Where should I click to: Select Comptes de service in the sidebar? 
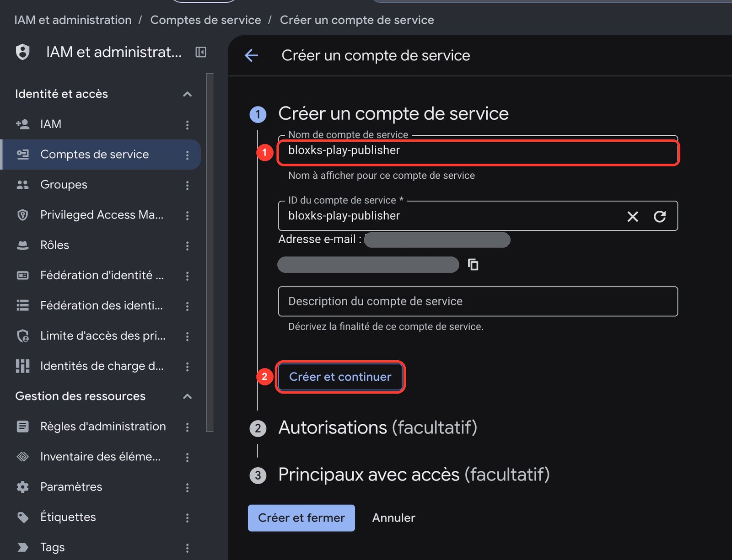(x=101, y=155)
